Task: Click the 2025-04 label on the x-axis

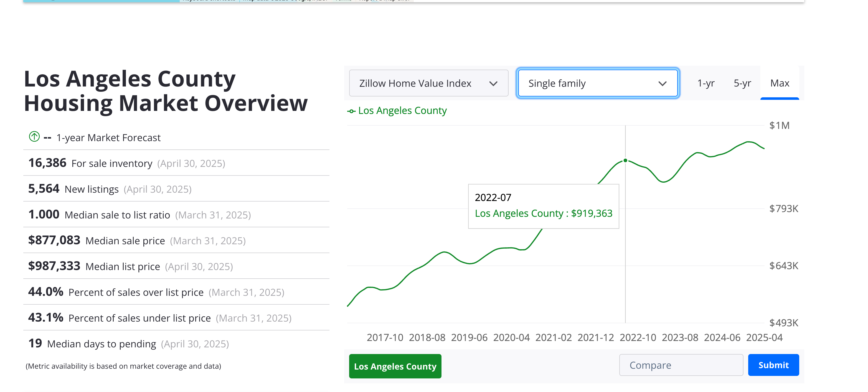Action: [x=764, y=337]
